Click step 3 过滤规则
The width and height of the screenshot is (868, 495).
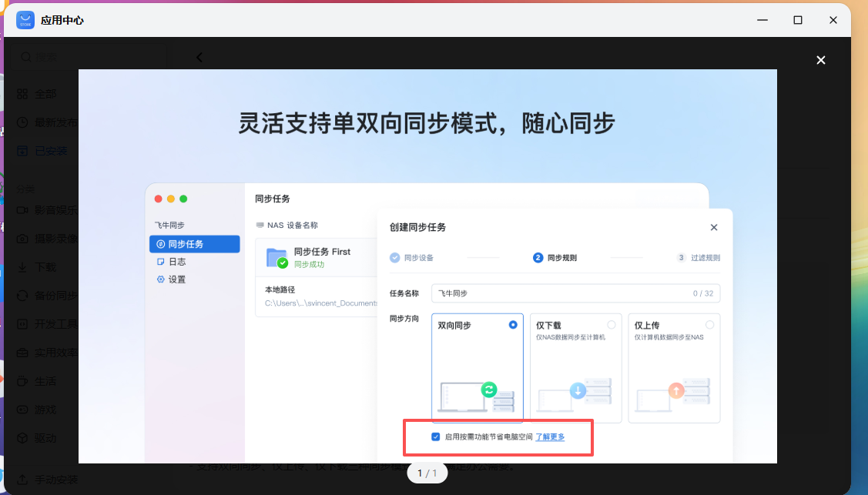[x=699, y=258]
